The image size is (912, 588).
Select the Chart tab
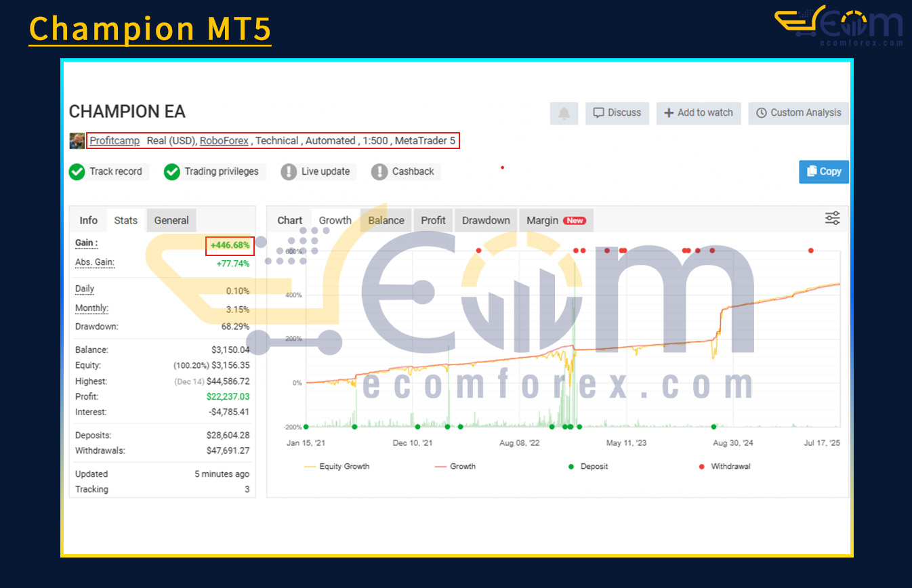[290, 220]
